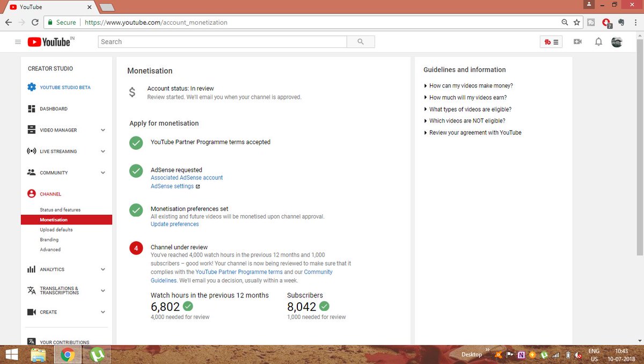Expand the Translations & Transcriptions section
The image size is (644, 364).
(x=103, y=290)
